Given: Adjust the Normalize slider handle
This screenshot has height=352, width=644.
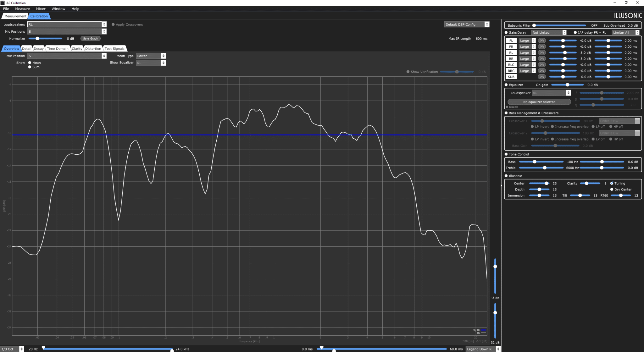Looking at the screenshot, I should (x=37, y=39).
